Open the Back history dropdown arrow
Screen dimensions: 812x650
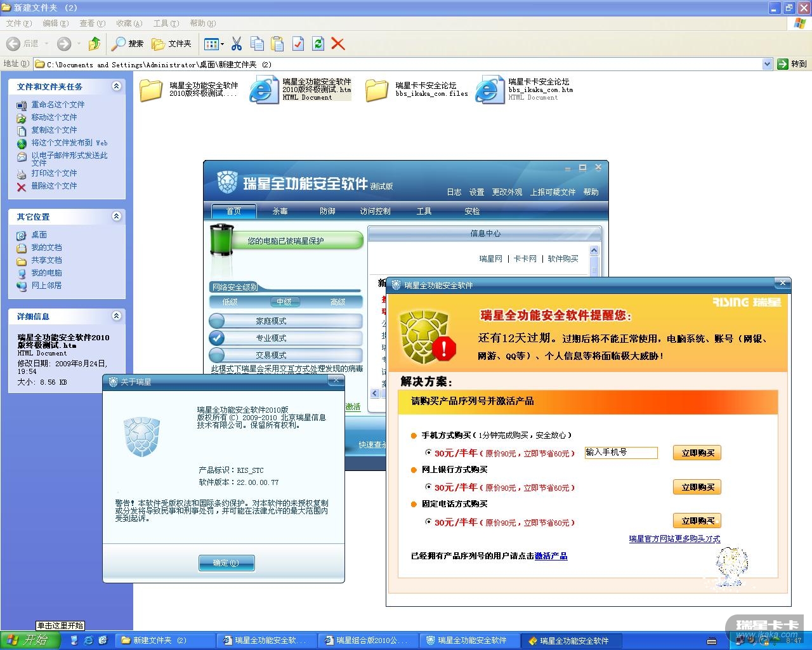click(x=46, y=44)
